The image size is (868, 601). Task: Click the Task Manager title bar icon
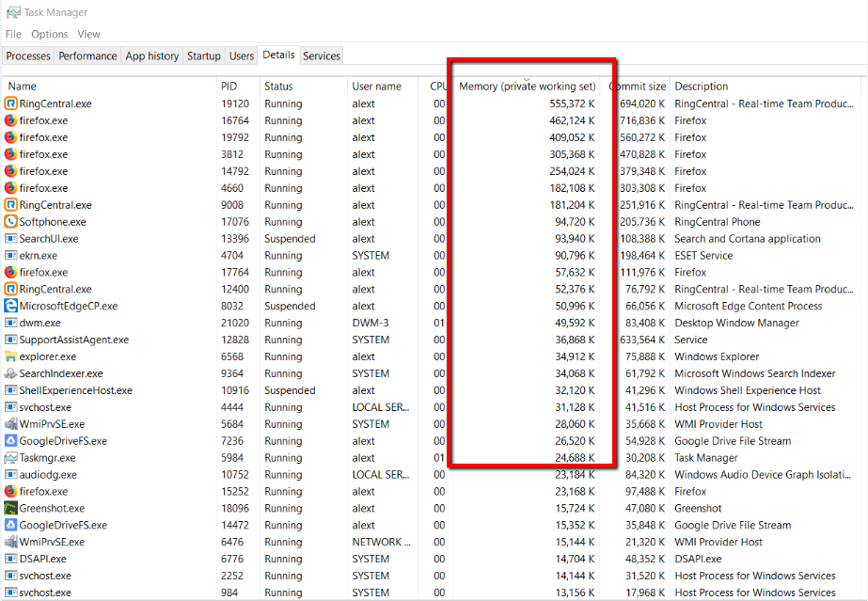[x=13, y=12]
